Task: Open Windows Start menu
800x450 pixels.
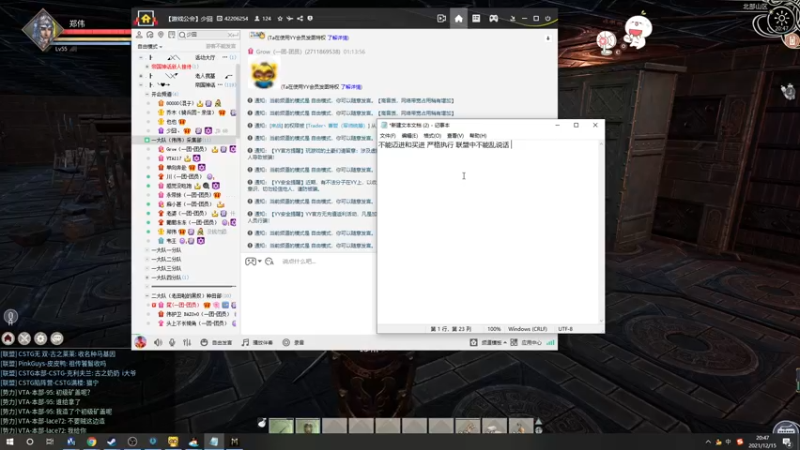Action: point(10,441)
